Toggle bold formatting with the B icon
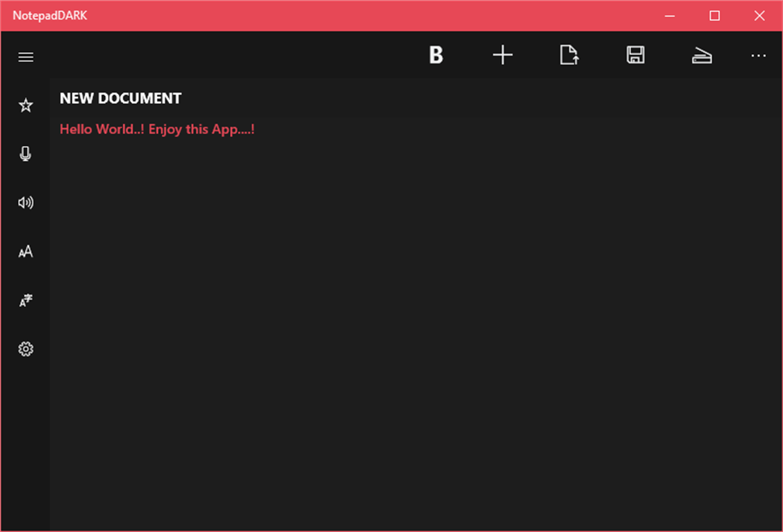Screen dimensions: 783x532 [436, 55]
